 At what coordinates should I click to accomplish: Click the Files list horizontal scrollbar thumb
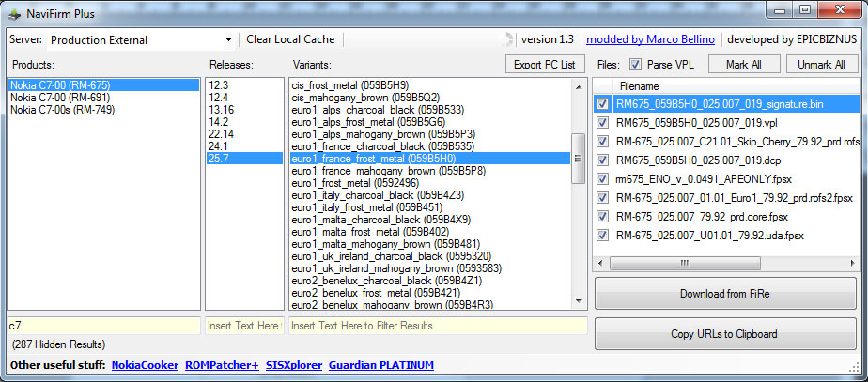pos(684,263)
